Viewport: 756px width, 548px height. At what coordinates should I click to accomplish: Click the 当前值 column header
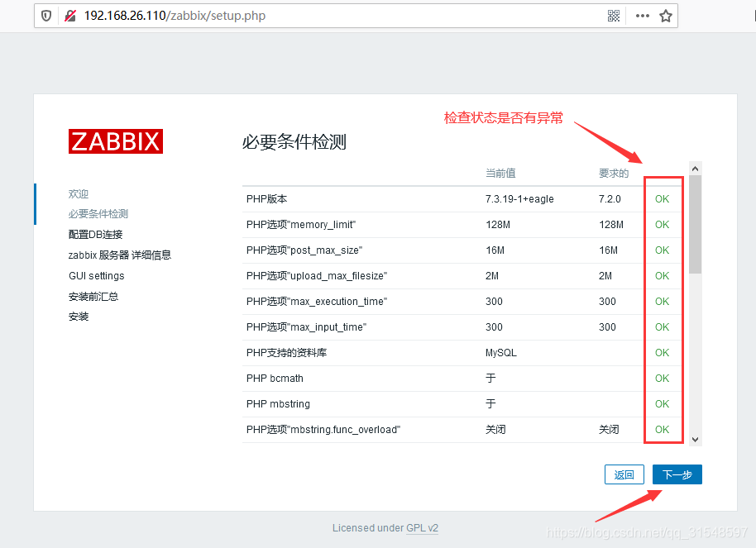point(500,173)
